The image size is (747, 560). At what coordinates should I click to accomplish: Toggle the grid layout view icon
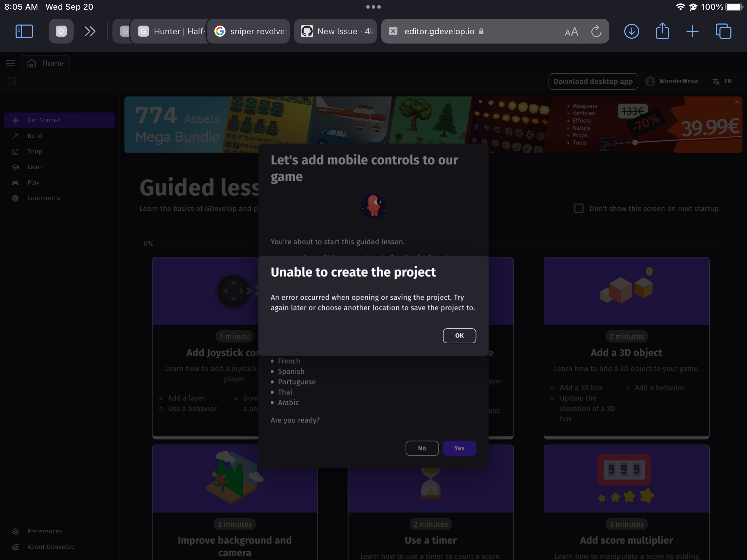pyautogui.click(x=12, y=81)
